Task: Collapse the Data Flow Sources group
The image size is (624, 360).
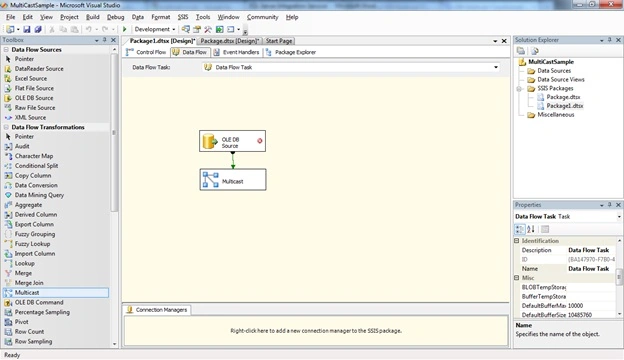Action: click(6, 49)
